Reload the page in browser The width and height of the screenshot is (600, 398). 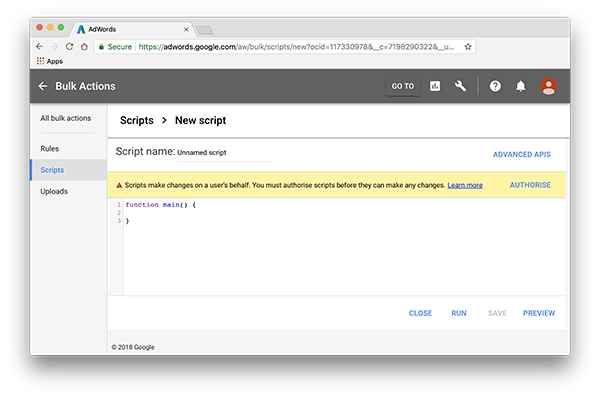coord(69,47)
